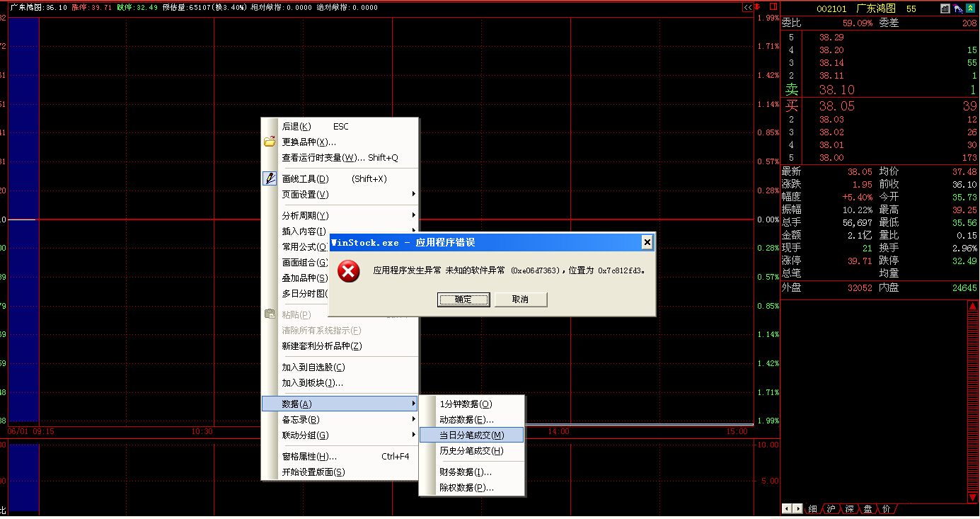Click the pencil icon for 画线工具
Image resolution: width=980 pixels, height=519 pixels.
[x=270, y=178]
